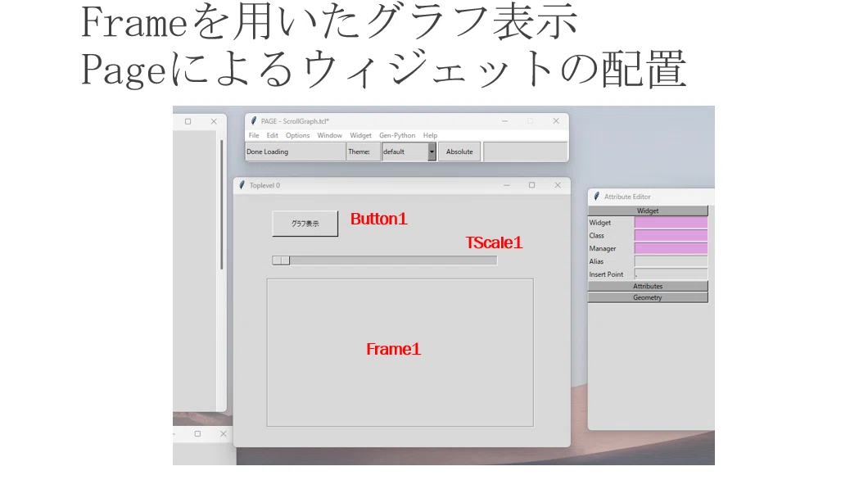Viewport: 868px width, 480px height.
Task: Click the Toplevel 0 window title
Action: 264,185
